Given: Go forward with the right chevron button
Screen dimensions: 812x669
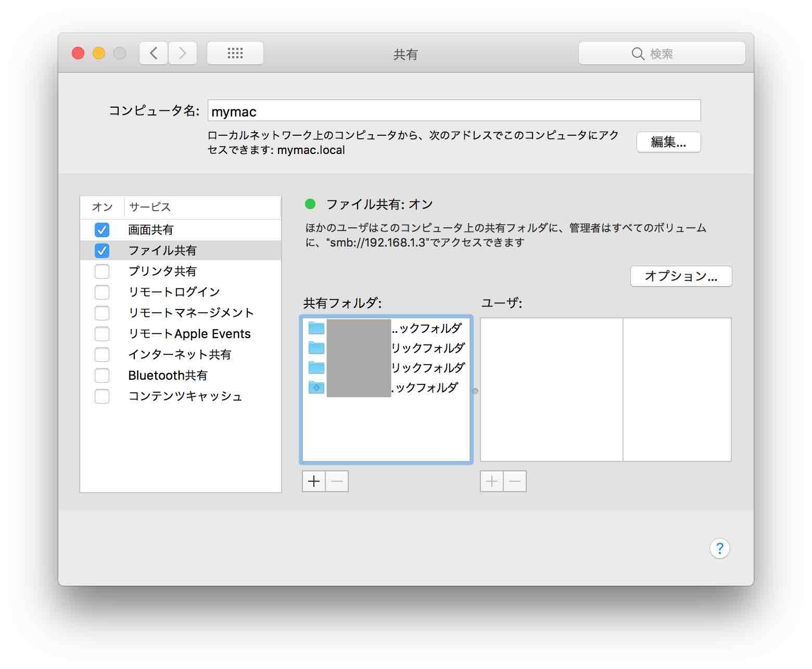Looking at the screenshot, I should click(x=183, y=53).
